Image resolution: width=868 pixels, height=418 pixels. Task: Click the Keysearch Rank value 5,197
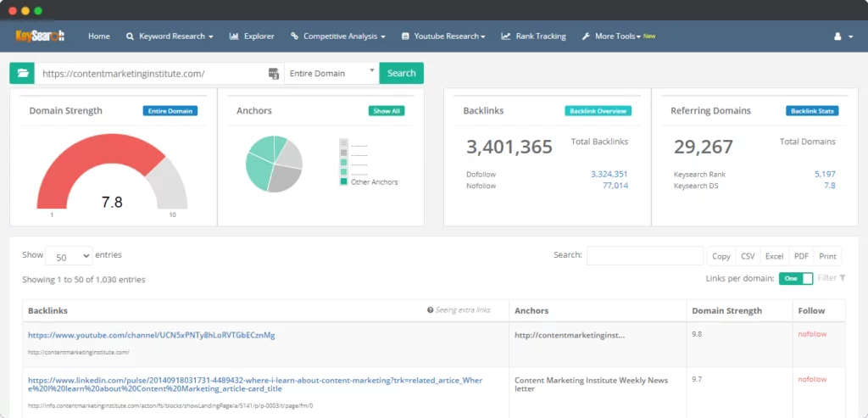coord(825,174)
